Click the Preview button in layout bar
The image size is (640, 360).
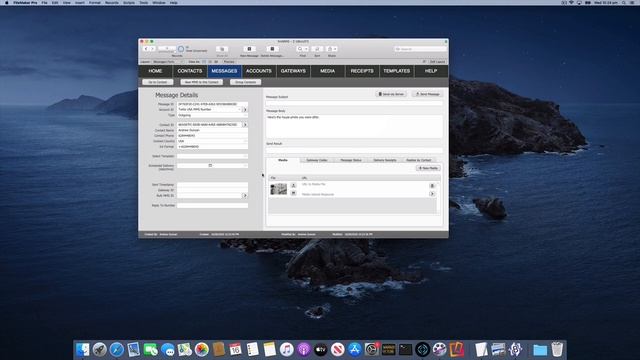pos(229,62)
